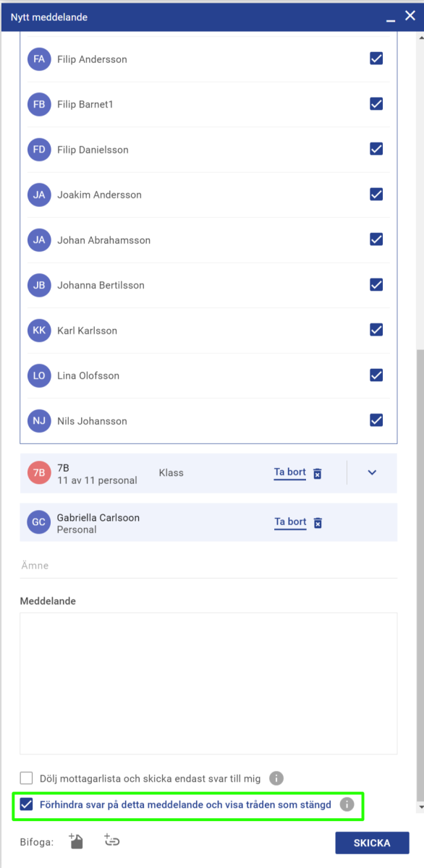Click inside the Meddelande text area

(x=209, y=684)
